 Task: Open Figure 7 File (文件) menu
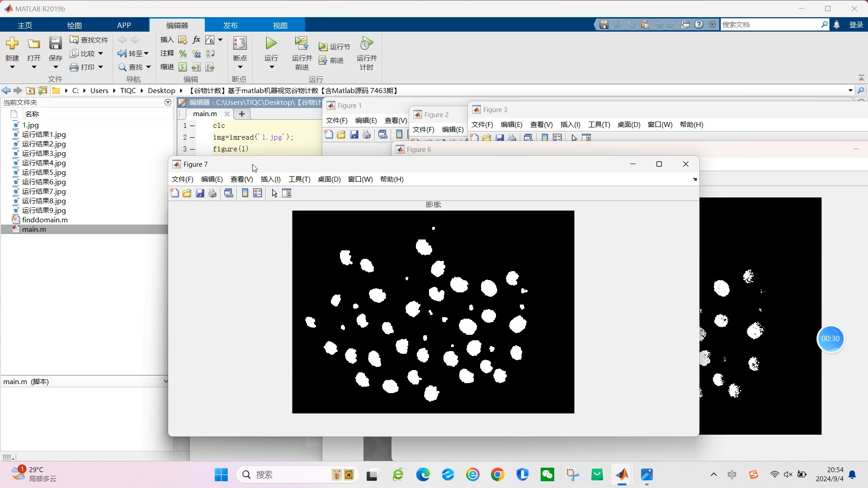click(182, 179)
